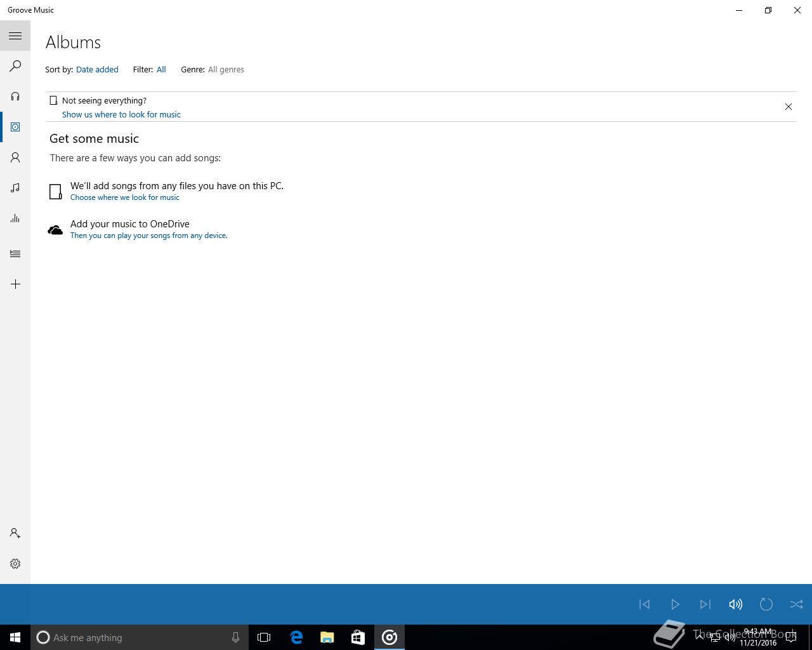Open the headphones Explore section
Screen dimensions: 812x650
click(x=15, y=96)
